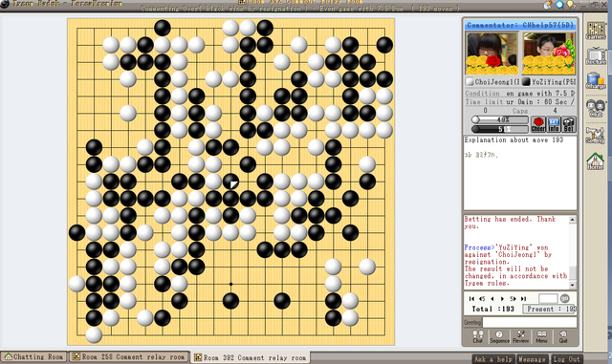View YuZiYing black player's photo
This screenshot has width=612, height=364.
[x=548, y=54]
